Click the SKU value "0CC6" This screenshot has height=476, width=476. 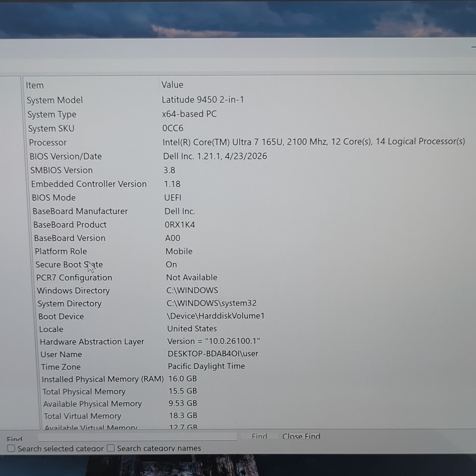coord(173,128)
